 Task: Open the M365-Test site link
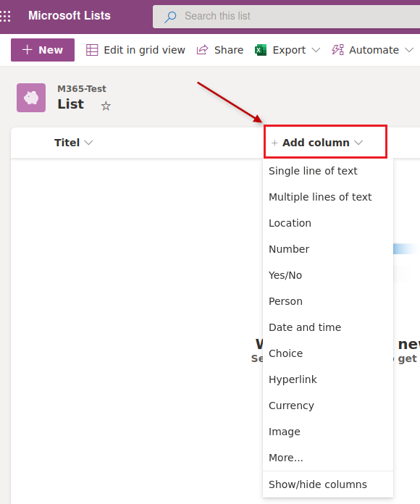[x=82, y=89]
